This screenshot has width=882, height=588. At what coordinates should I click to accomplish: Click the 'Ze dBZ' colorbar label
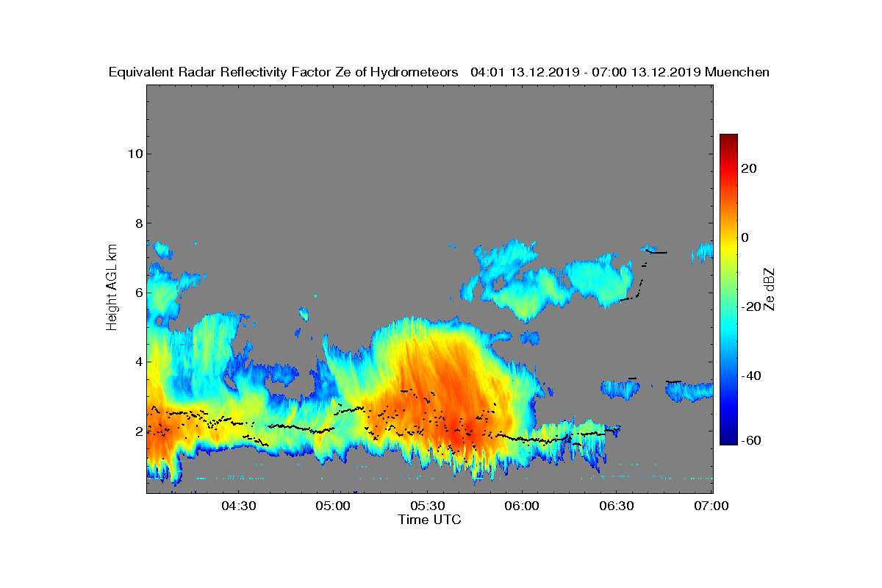(770, 289)
